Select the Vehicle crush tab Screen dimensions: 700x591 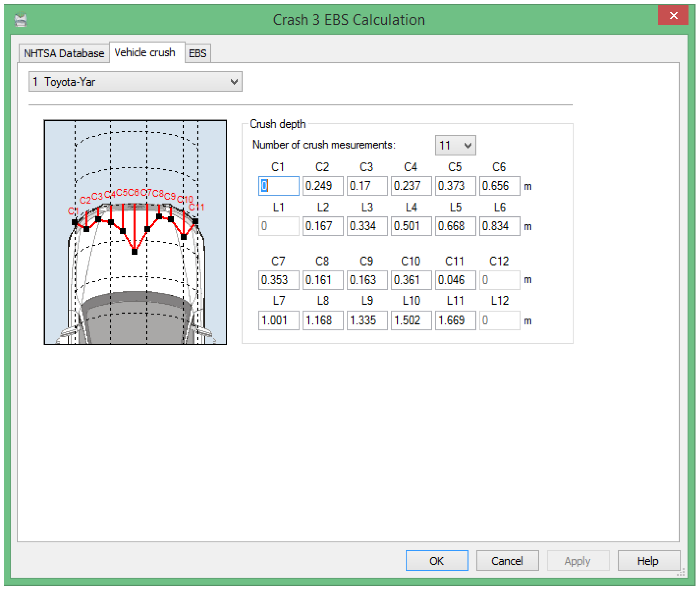pyautogui.click(x=145, y=53)
